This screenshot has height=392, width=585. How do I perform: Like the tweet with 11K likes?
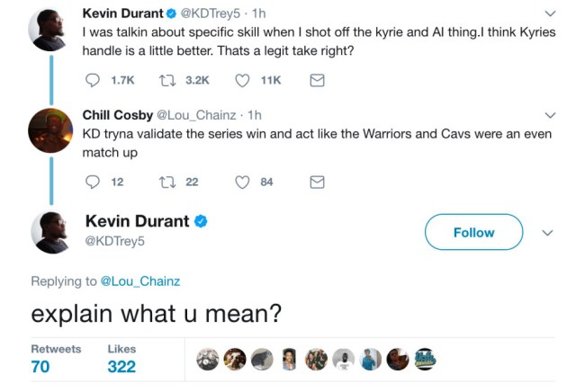(x=242, y=80)
